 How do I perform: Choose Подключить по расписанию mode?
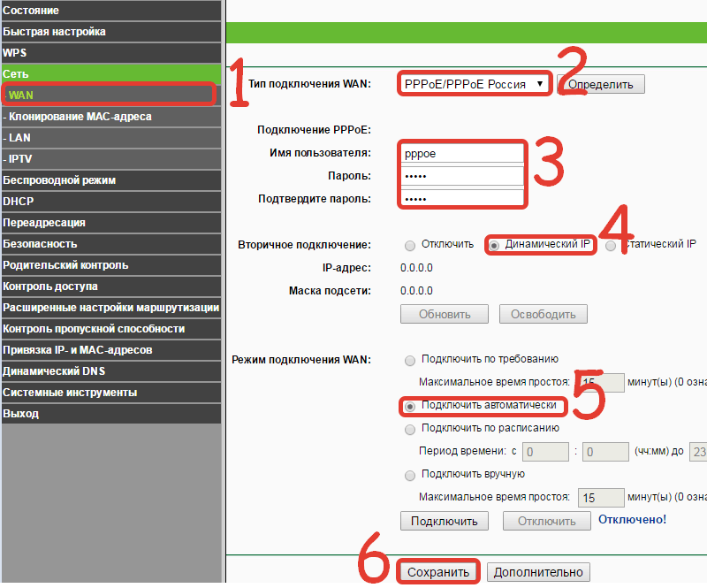[409, 429]
